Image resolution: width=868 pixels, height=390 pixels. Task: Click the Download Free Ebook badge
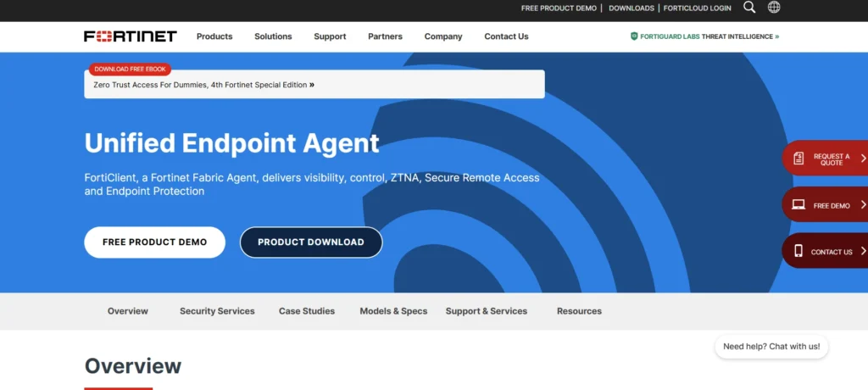(x=130, y=70)
